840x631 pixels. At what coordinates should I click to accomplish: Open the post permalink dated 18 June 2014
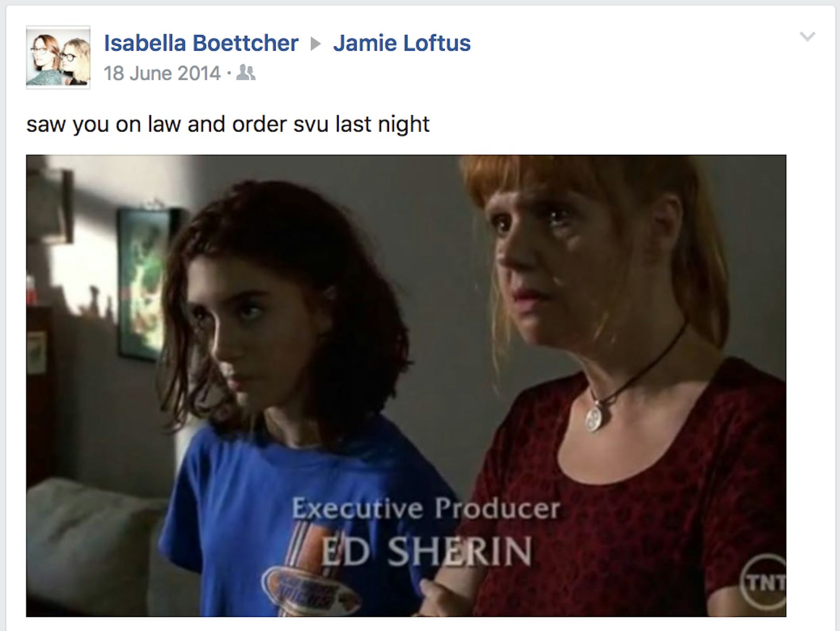[x=162, y=73]
